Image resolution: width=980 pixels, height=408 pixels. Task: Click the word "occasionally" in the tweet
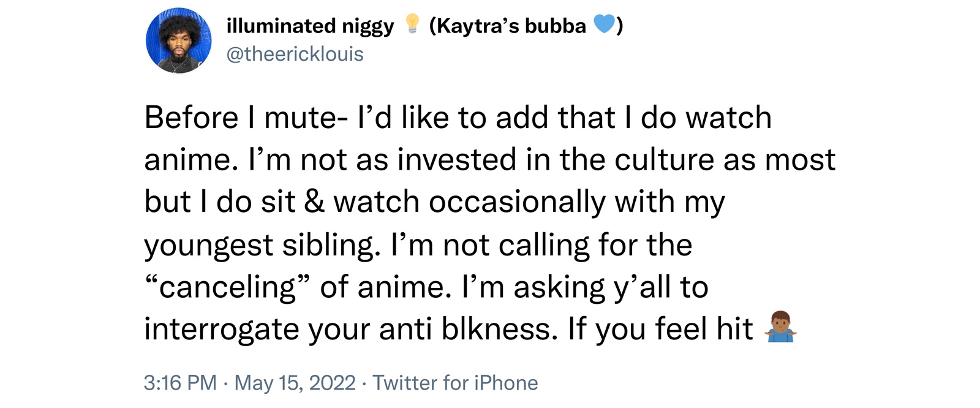(517, 202)
